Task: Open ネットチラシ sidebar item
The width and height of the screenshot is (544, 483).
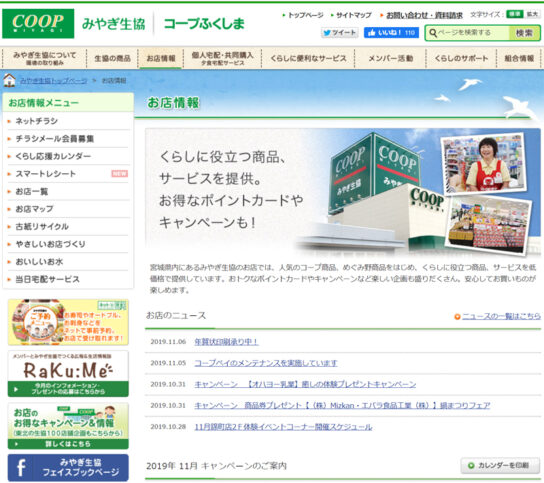Action: tap(68, 121)
